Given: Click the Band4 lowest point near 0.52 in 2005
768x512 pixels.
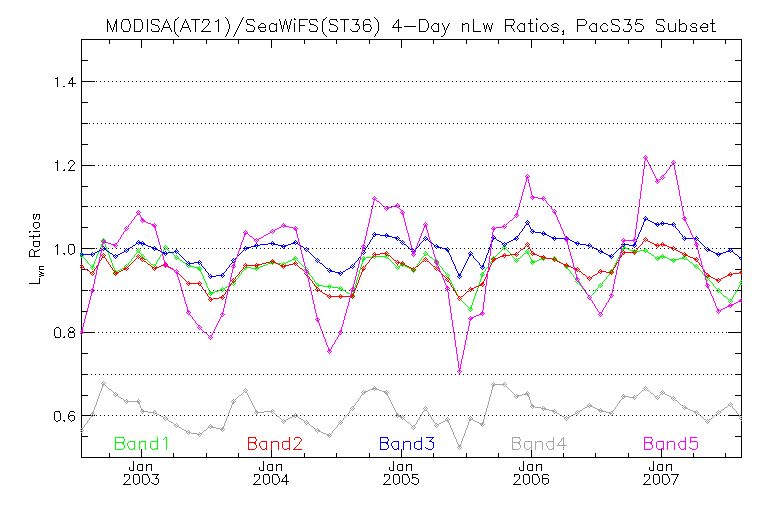Looking at the screenshot, I should [x=459, y=447].
